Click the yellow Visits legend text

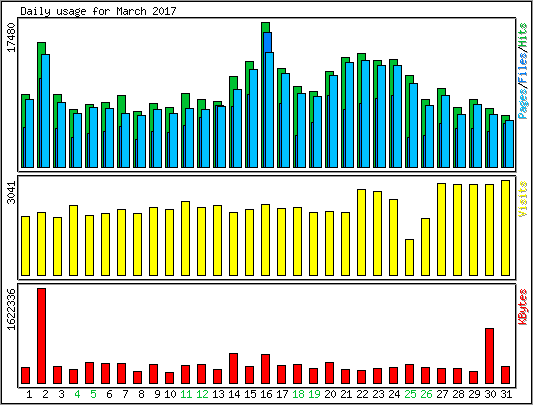[x=523, y=199]
